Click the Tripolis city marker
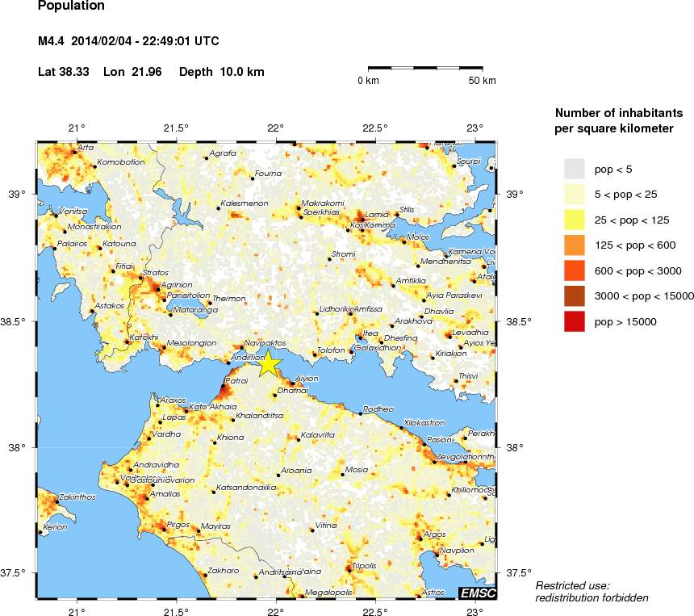Screen dimensions: 694x616 pyautogui.click(x=349, y=570)
